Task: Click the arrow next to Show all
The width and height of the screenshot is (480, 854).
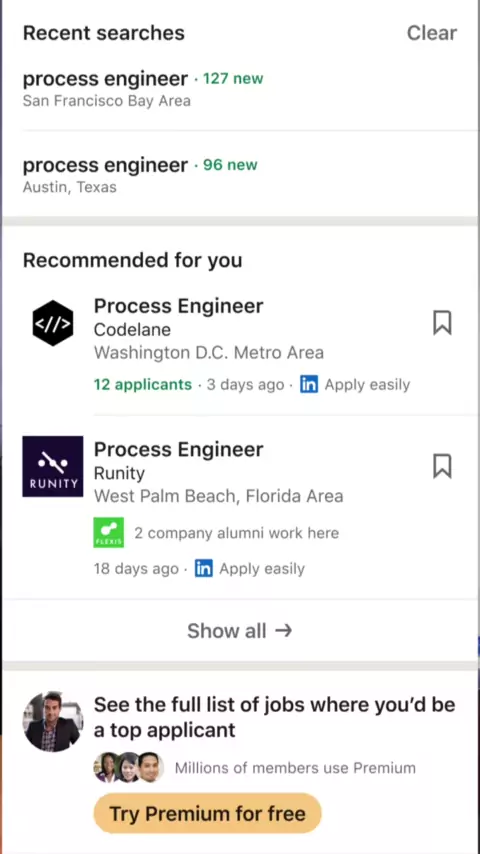Action: point(284,631)
